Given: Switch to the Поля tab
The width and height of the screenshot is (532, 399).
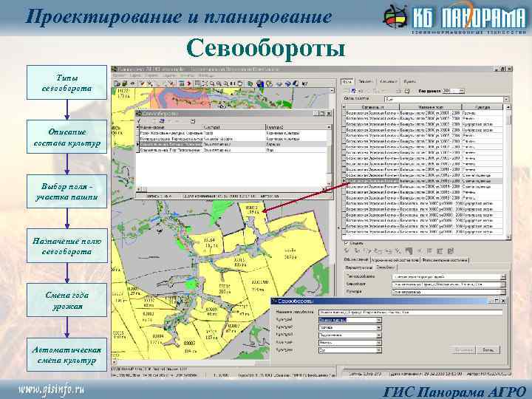Looking at the screenshot, I should coord(347,82).
